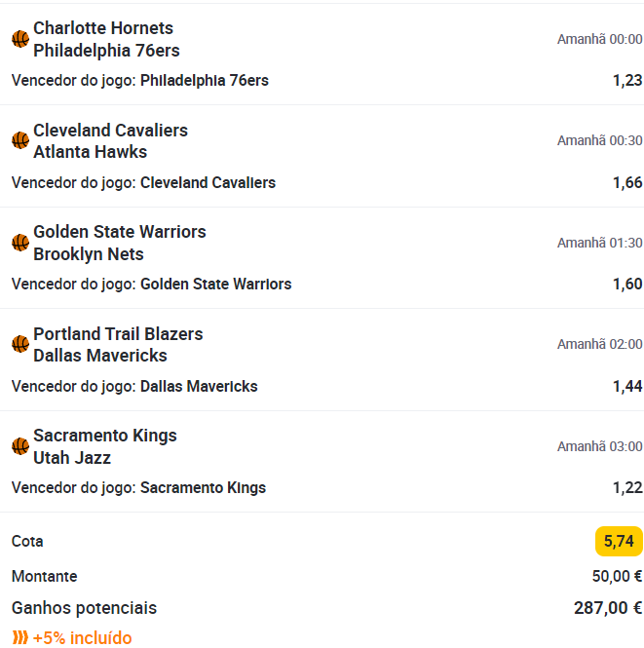The width and height of the screenshot is (644, 648).
Task: Click the 1,23 odds for Philadelphia 76ers
Action: click(627, 81)
